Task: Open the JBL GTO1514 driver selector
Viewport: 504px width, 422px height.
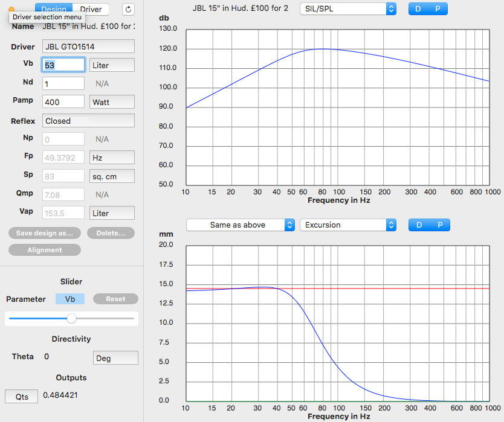Action: pos(88,46)
